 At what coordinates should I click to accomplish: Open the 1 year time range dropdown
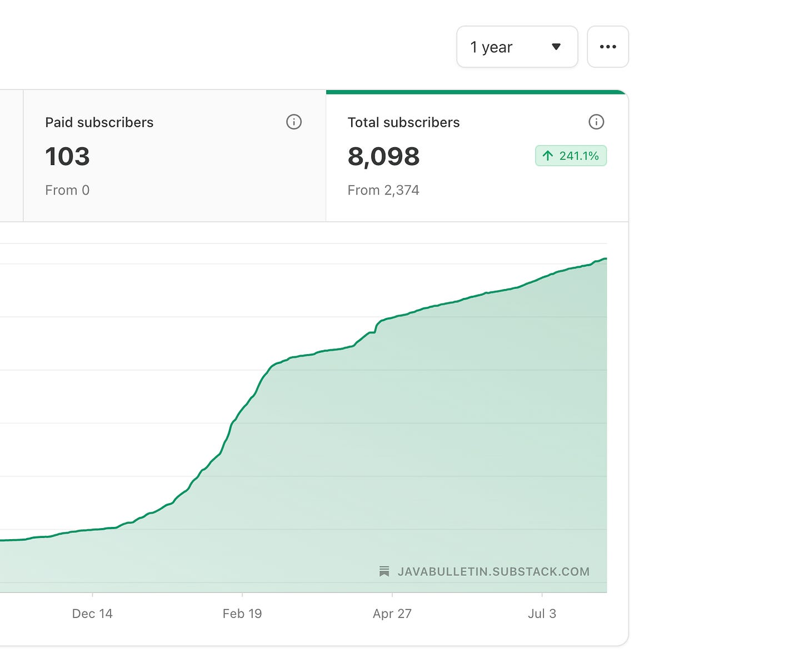click(517, 47)
